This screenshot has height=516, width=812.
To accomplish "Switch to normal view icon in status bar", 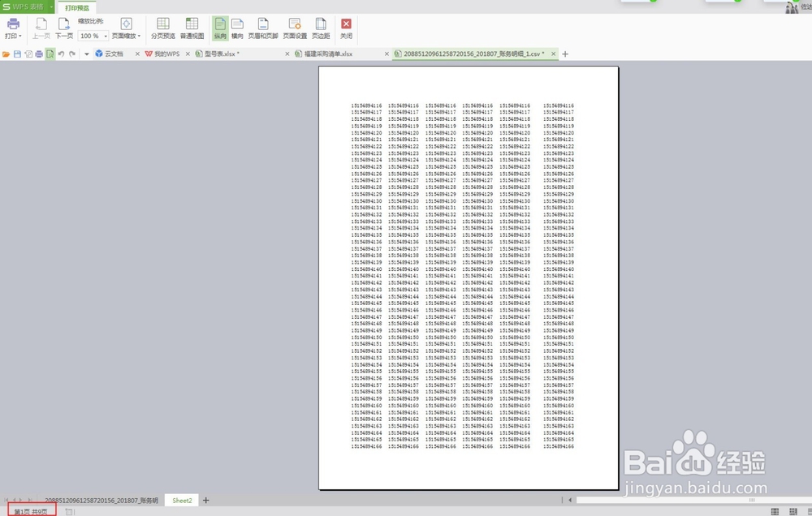I will (775, 512).
